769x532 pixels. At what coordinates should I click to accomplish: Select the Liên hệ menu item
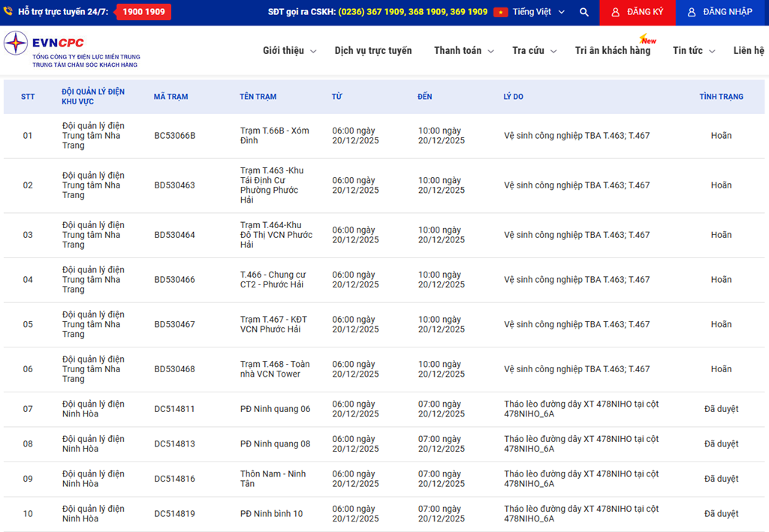(748, 50)
